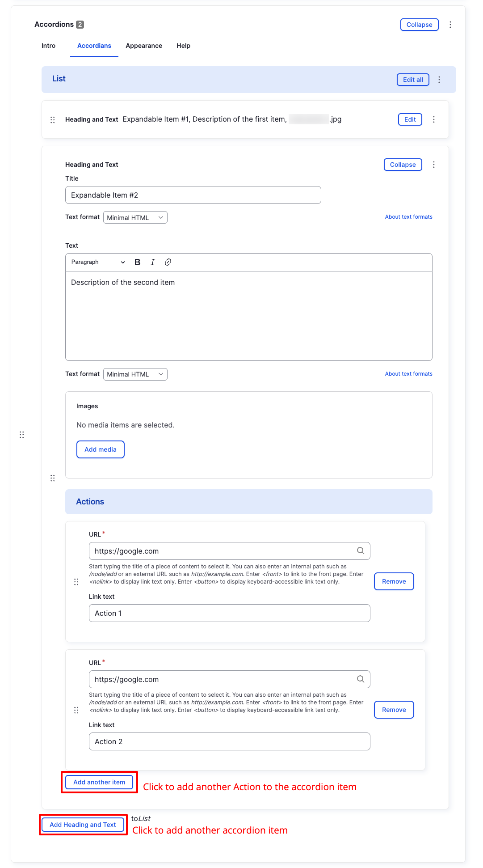Click the search icon in Action 2 URL field

(360, 679)
